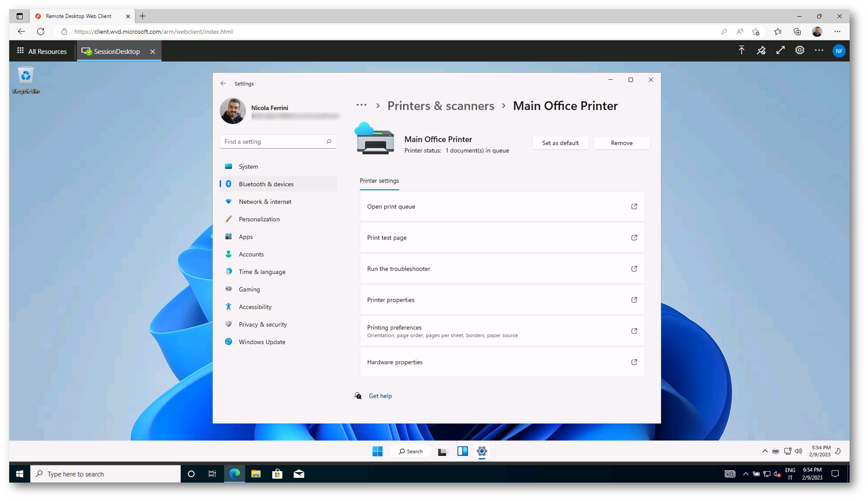
Task: Run the troubleshooter for the printer
Action: point(502,268)
